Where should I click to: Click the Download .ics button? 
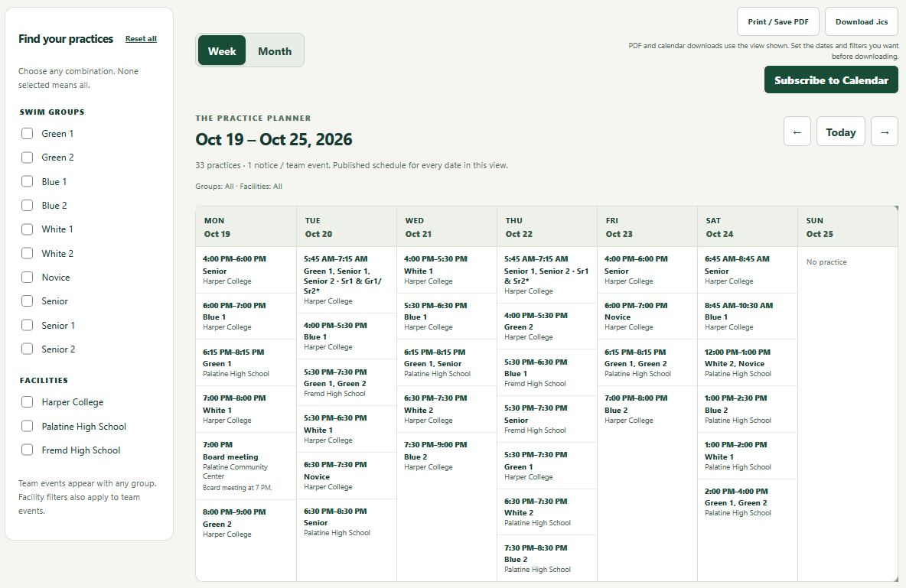tap(862, 21)
